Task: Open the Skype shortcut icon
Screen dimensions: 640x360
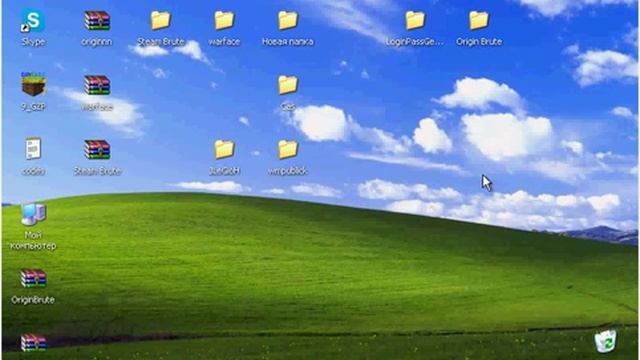Action: click(33, 20)
